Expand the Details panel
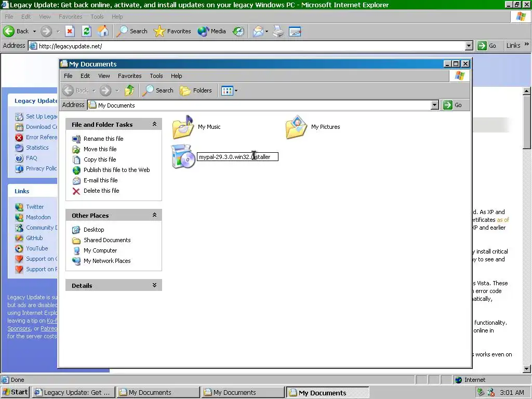This screenshot has height=399, width=532. tap(154, 285)
